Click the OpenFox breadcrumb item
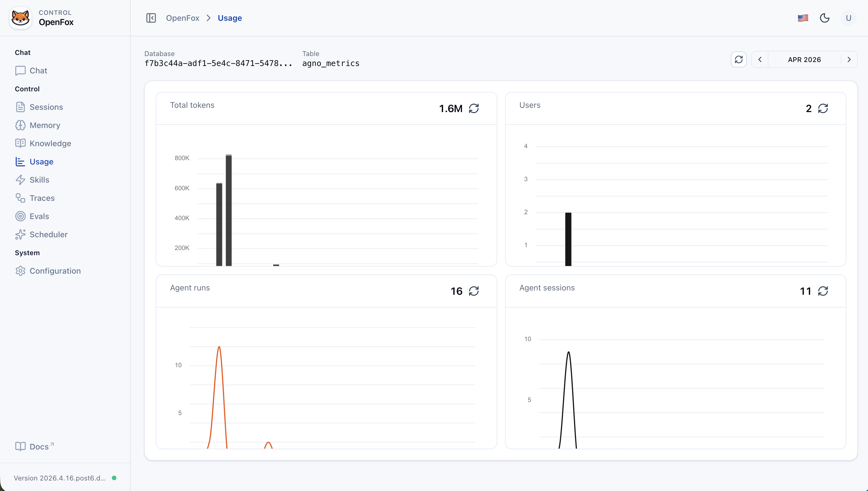Viewport: 868px width, 491px height. (182, 18)
